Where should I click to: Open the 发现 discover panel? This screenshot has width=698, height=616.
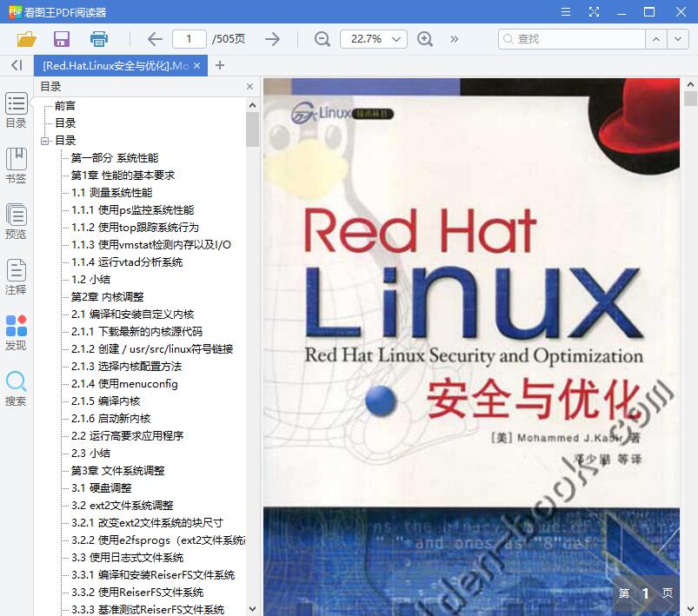coord(16,333)
